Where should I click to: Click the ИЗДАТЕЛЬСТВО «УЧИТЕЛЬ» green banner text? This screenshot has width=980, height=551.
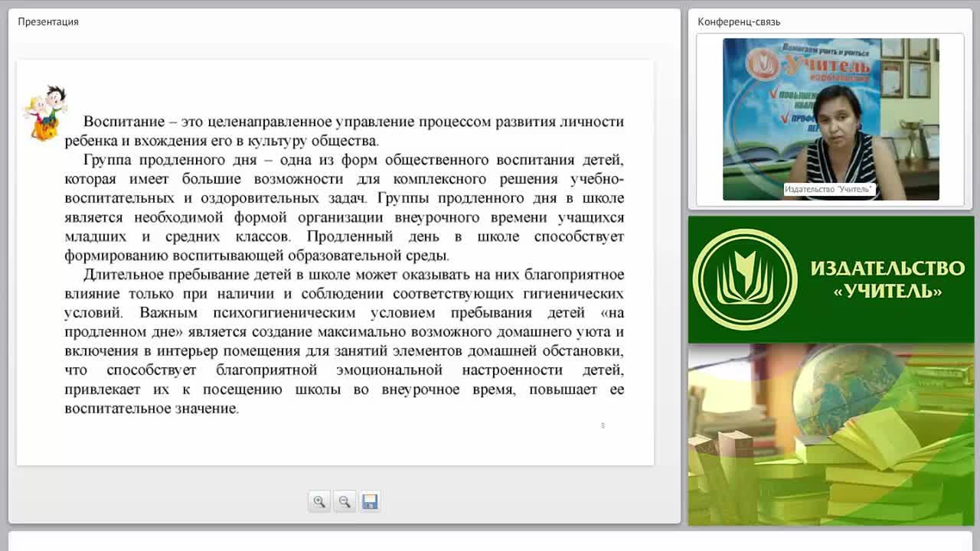(x=887, y=279)
